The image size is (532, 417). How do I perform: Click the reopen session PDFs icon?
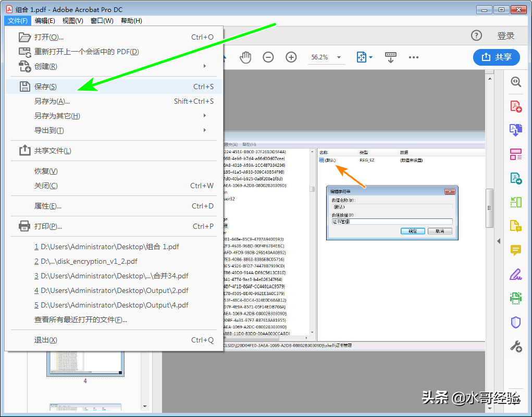tap(25, 52)
